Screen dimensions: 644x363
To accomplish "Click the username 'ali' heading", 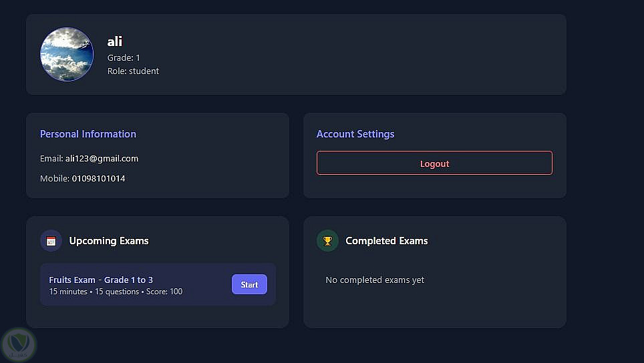I will click(x=115, y=41).
